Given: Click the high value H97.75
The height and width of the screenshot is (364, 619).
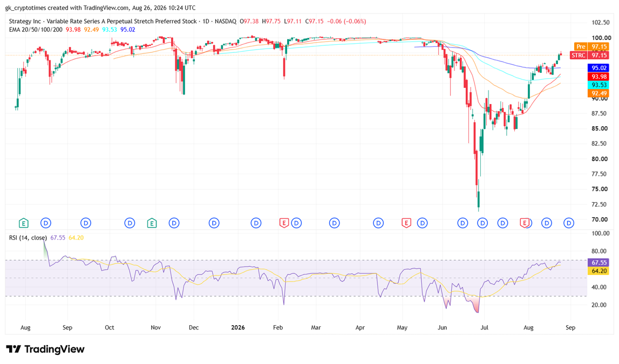Looking at the screenshot, I should 271,21.
